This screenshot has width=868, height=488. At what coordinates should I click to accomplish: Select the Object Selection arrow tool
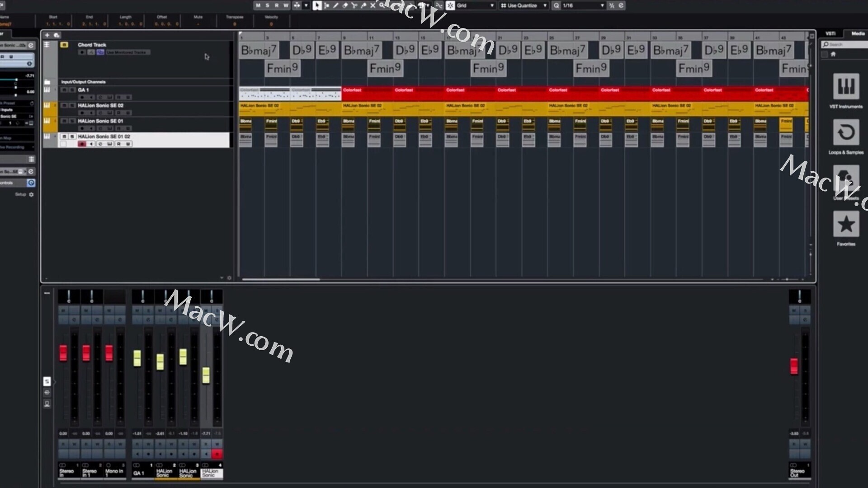pos(317,5)
